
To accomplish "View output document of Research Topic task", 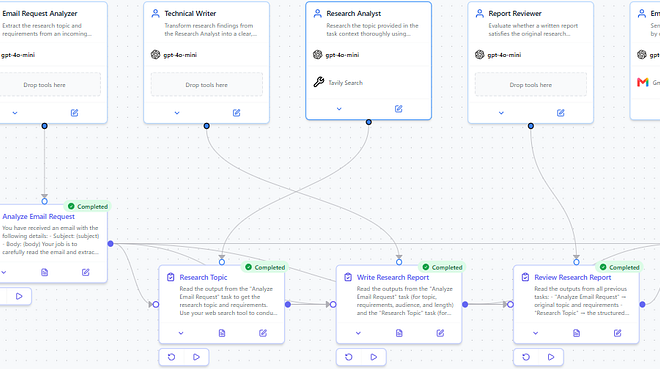I will [x=222, y=333].
